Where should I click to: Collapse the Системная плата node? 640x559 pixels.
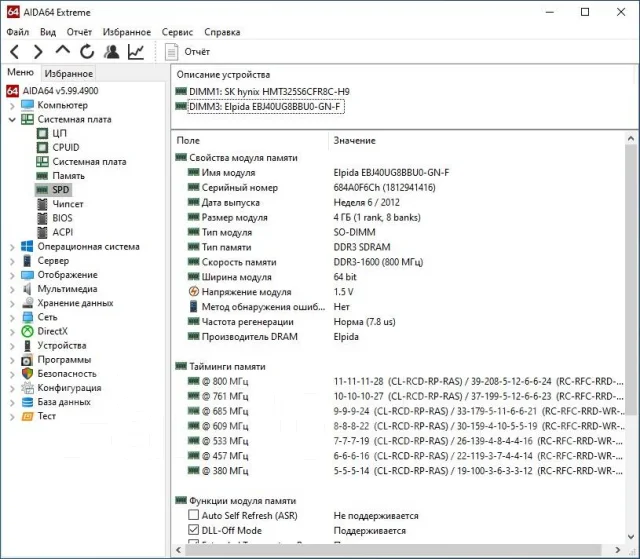(x=12, y=120)
